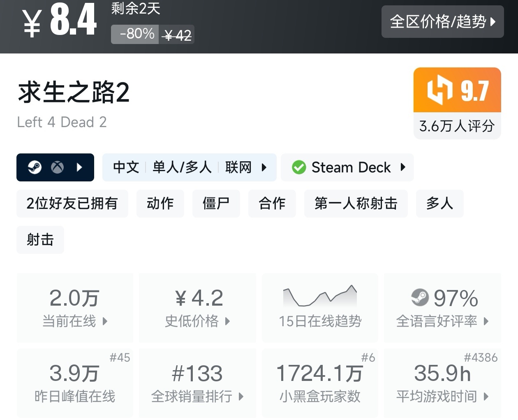Click the Steam icon beside 97% rating
Viewport: 518px width, 420px height.
tap(420, 297)
